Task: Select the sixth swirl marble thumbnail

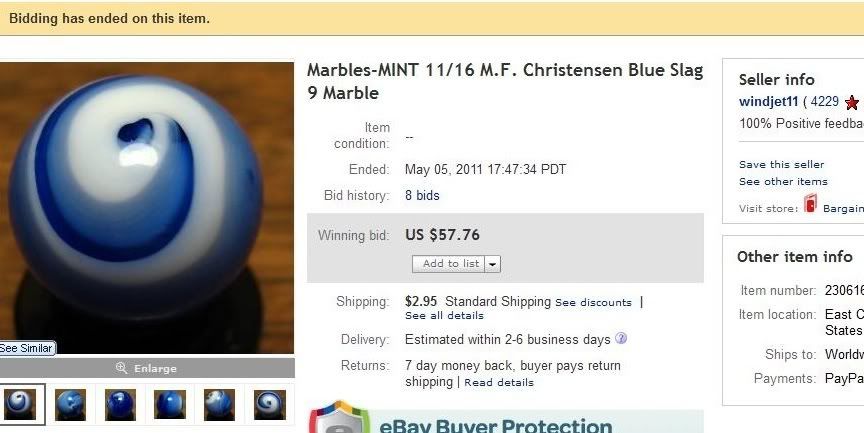Action: coord(269,405)
